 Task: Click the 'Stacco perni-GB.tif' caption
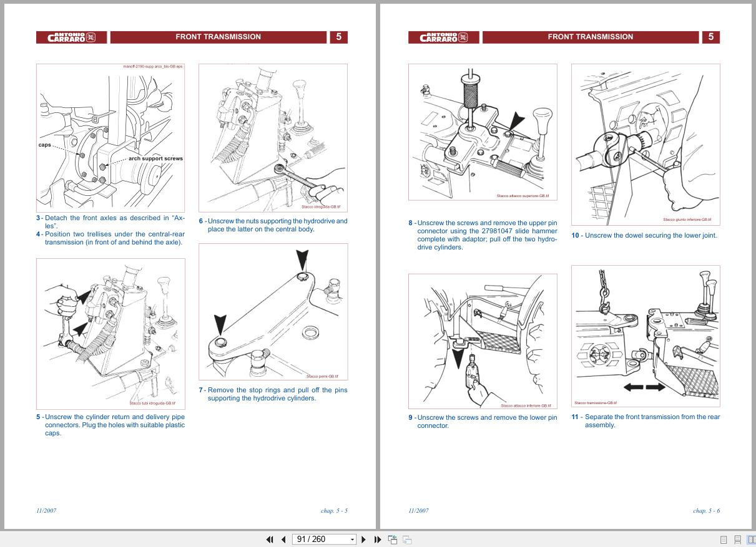pos(322,376)
